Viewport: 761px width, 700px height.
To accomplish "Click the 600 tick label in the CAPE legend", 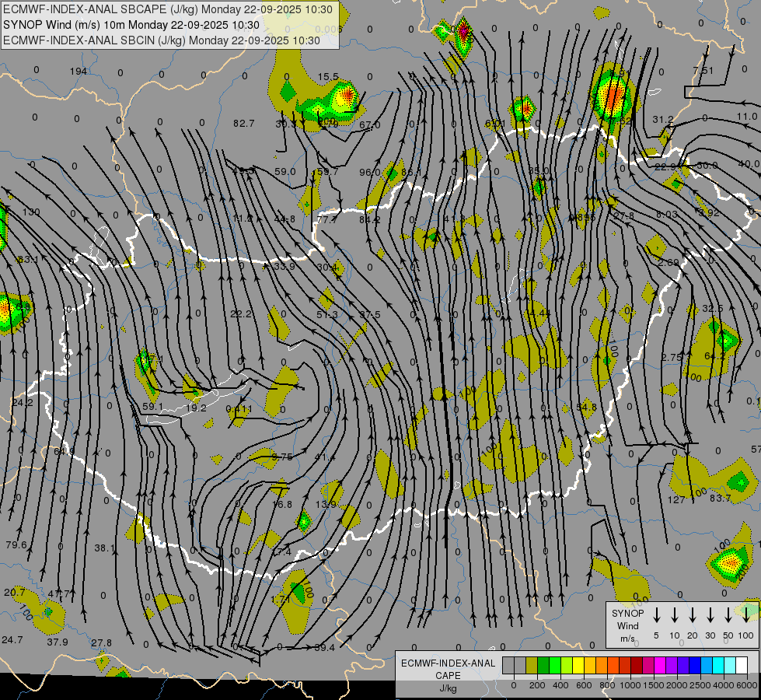I will point(584,685).
